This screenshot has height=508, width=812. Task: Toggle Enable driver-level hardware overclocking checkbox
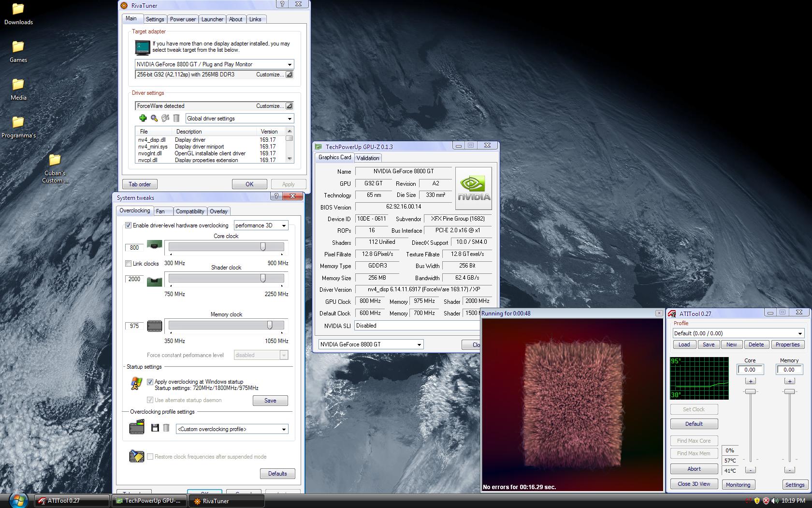point(128,225)
